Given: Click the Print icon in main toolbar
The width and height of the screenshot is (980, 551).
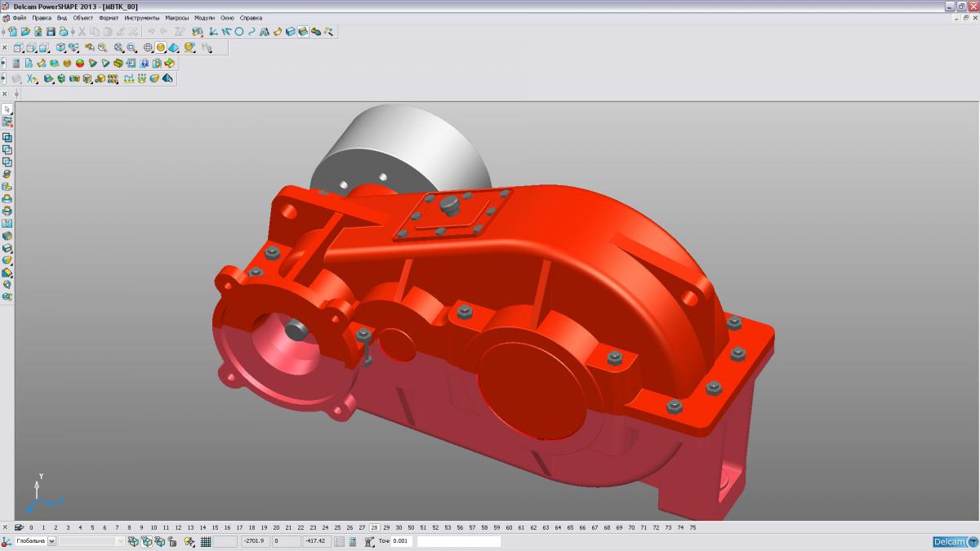Looking at the screenshot, I should click(x=64, y=31).
